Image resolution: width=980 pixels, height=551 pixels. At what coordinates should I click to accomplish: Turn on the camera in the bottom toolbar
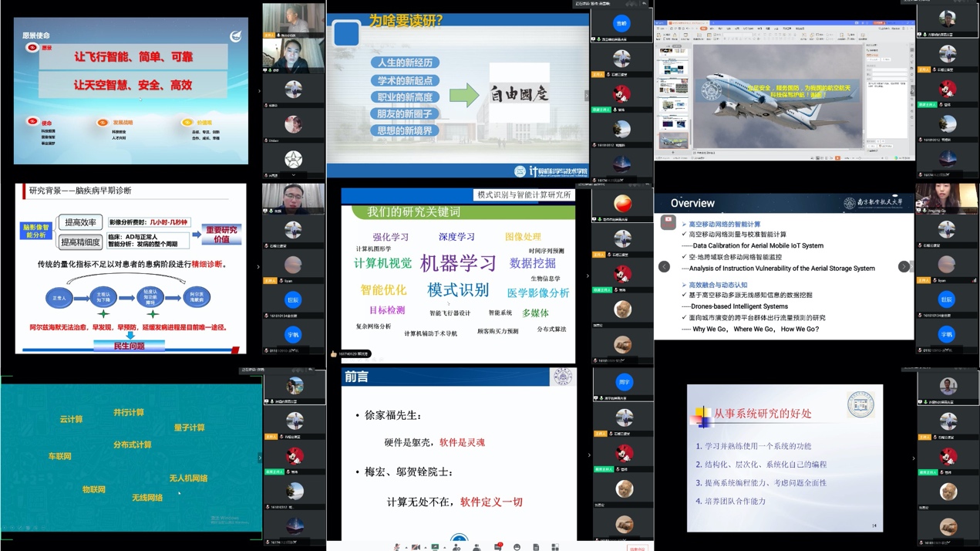click(x=416, y=547)
